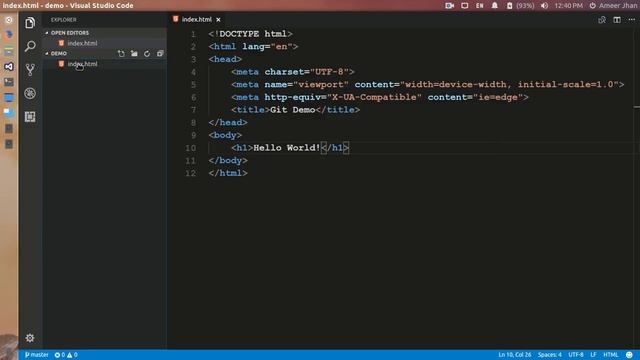Close the index.html editor tab
Viewport: 640px width, 360px height.
click(x=218, y=20)
